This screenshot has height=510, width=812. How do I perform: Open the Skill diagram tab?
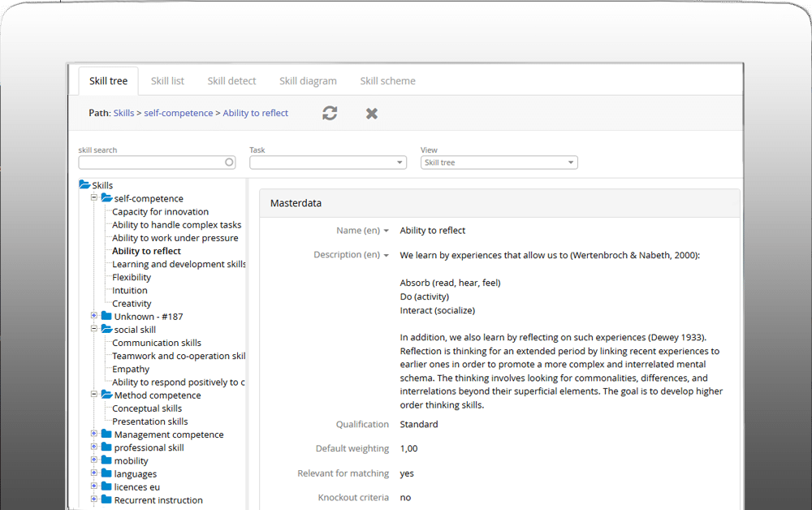pos(308,81)
